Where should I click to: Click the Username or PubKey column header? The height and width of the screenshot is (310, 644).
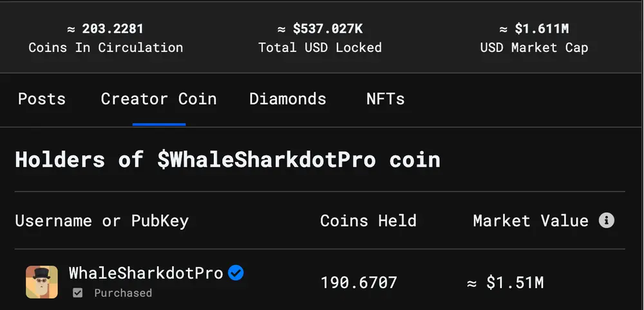102,221
